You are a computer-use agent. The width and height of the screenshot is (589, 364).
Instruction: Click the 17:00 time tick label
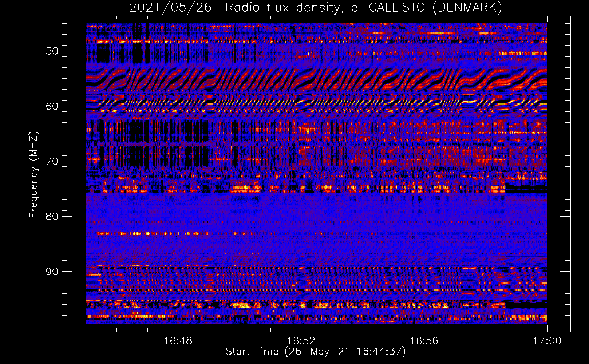click(x=547, y=341)
